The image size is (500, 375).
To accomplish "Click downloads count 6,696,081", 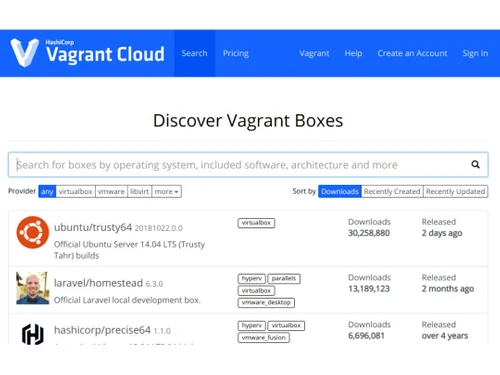I will point(366,336).
